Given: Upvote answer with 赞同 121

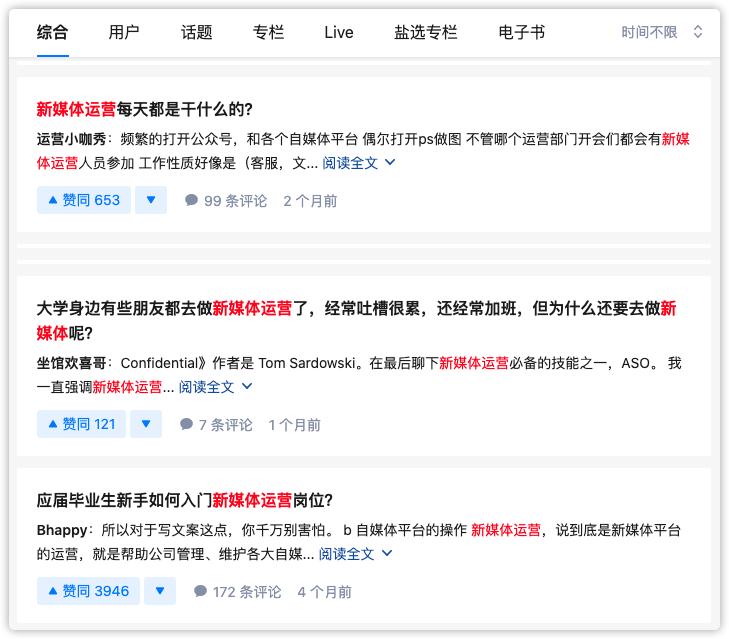Looking at the screenshot, I should (81, 424).
